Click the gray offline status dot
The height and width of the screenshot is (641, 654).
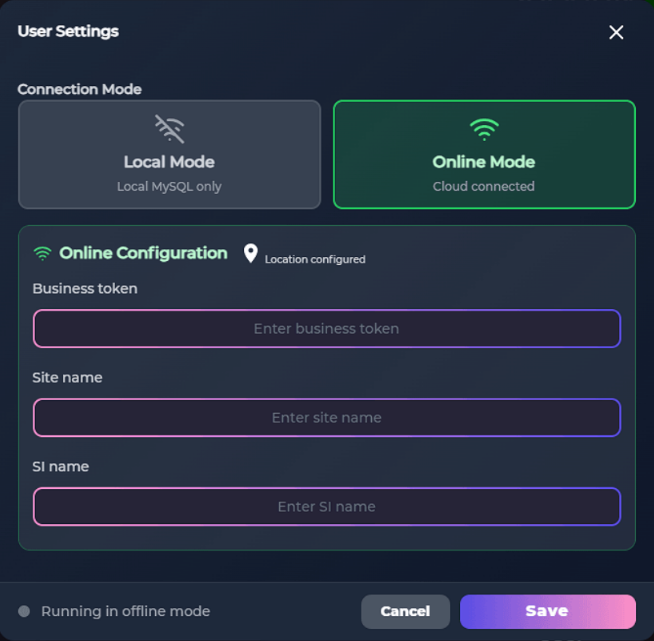(x=24, y=611)
